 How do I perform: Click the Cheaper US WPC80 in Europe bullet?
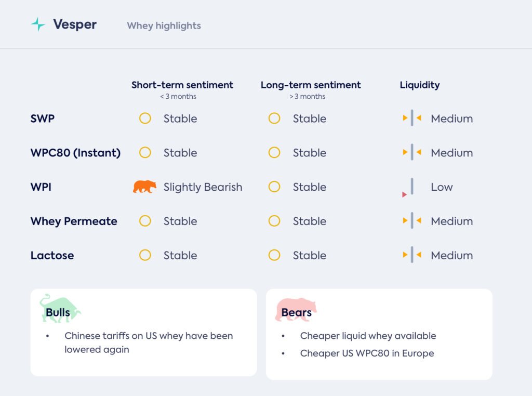point(367,353)
